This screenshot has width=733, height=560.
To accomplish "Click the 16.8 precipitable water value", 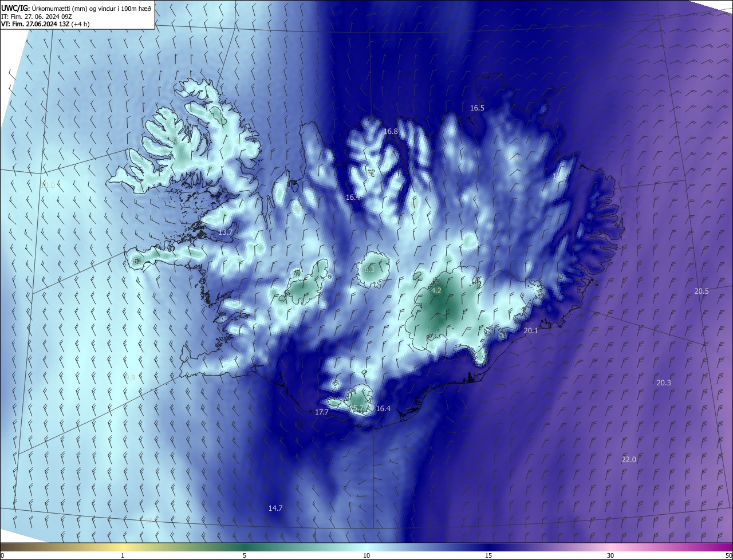I will [391, 131].
